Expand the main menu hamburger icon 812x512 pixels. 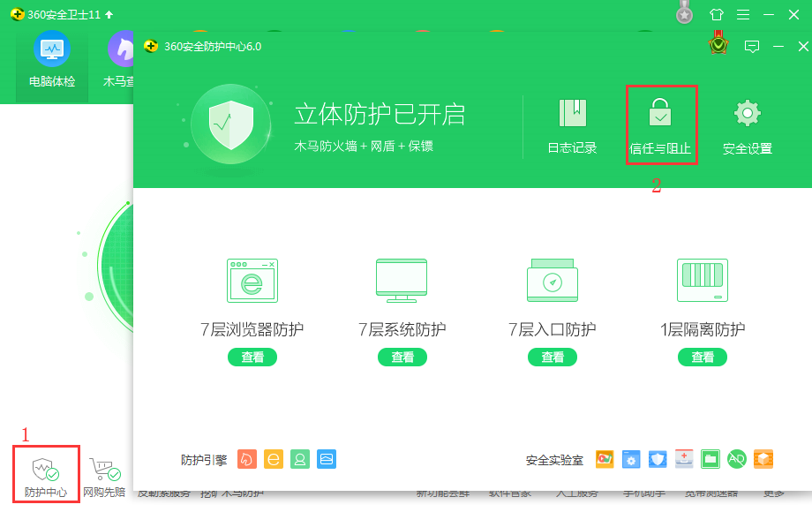click(743, 15)
